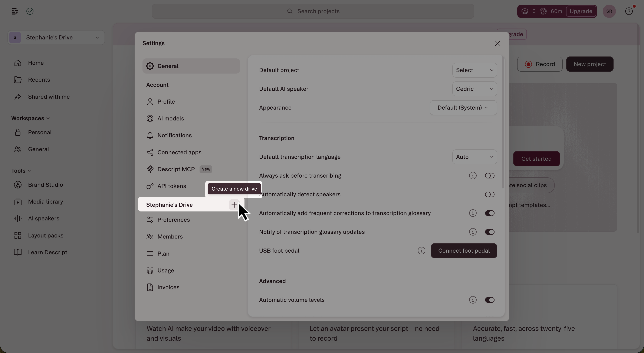The width and height of the screenshot is (644, 353).
Task: Open General settings tab with gear icon
Action: point(191,66)
